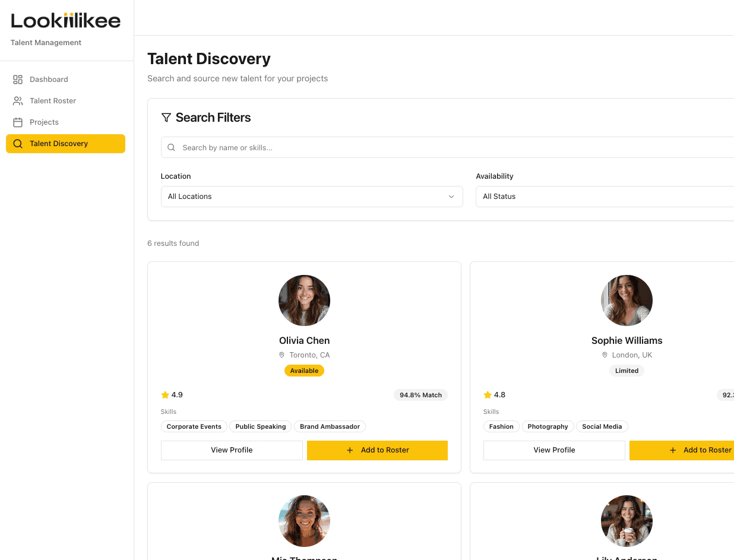Click the Fashion skill tag
The height and width of the screenshot is (560, 734).
click(x=501, y=426)
